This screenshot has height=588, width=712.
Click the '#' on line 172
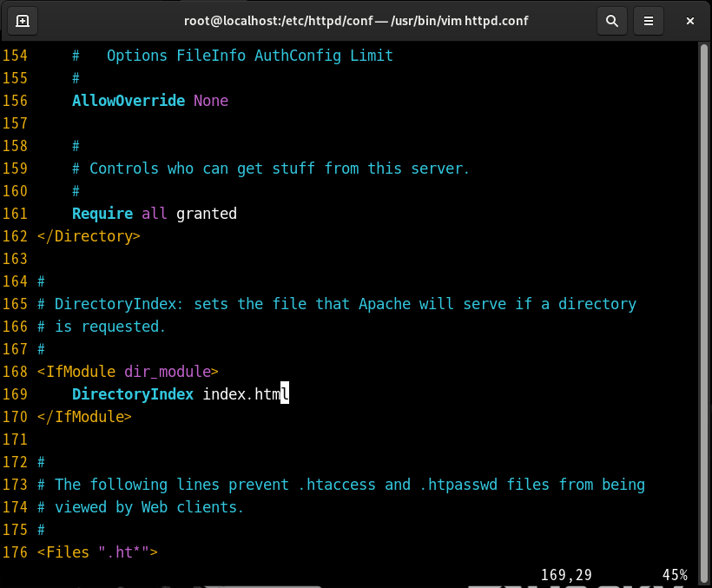pyautogui.click(x=42, y=463)
